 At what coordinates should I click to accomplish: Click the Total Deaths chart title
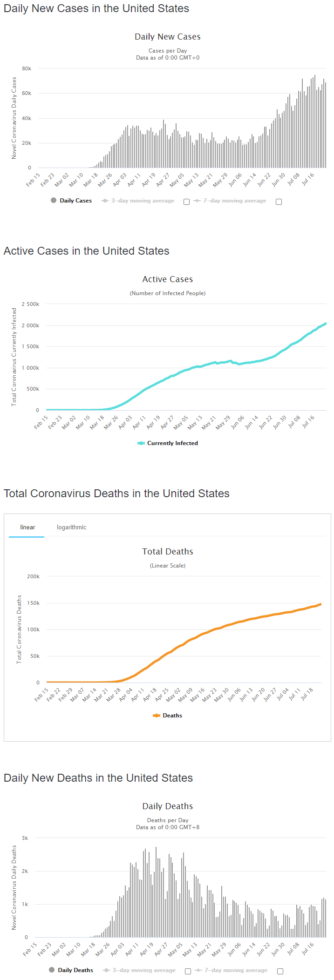pyautogui.click(x=168, y=552)
